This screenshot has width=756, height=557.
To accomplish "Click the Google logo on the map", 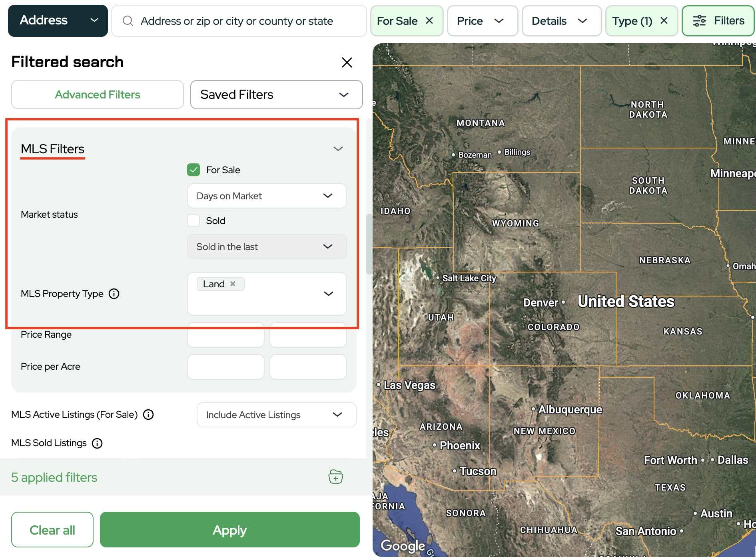I will pyautogui.click(x=403, y=546).
